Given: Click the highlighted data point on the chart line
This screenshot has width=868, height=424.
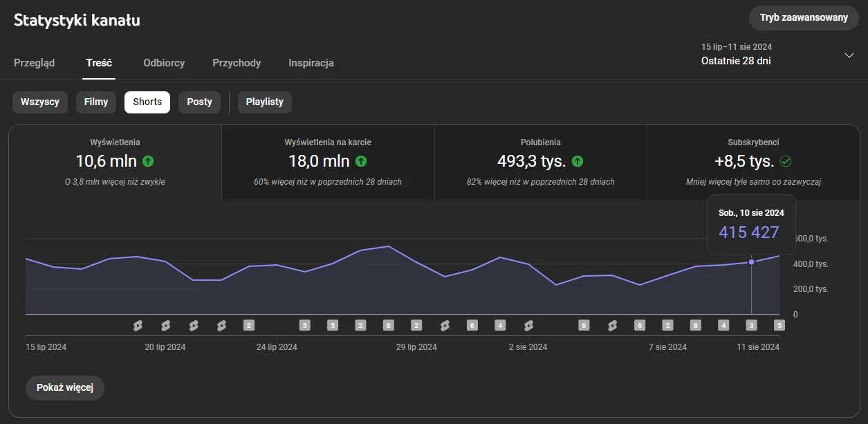Looking at the screenshot, I should pyautogui.click(x=752, y=262).
